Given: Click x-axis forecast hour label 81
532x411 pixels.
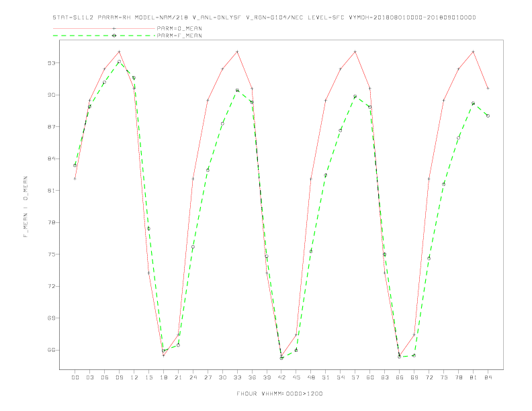Looking at the screenshot, I should coord(474,377).
